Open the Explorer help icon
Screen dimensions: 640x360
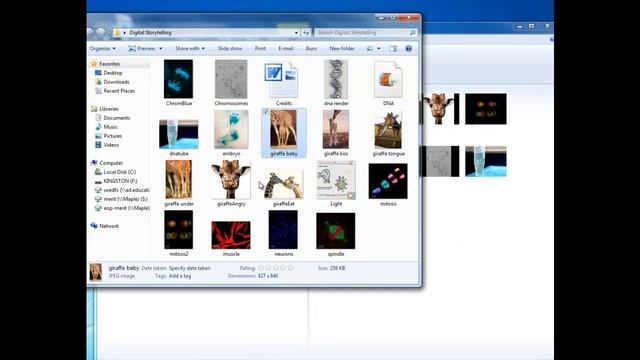(408, 49)
